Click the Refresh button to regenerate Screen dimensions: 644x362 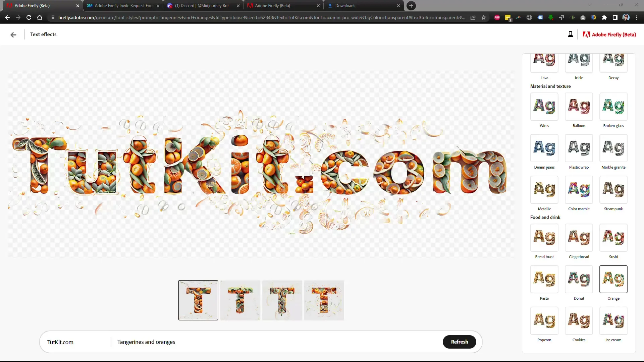460,342
